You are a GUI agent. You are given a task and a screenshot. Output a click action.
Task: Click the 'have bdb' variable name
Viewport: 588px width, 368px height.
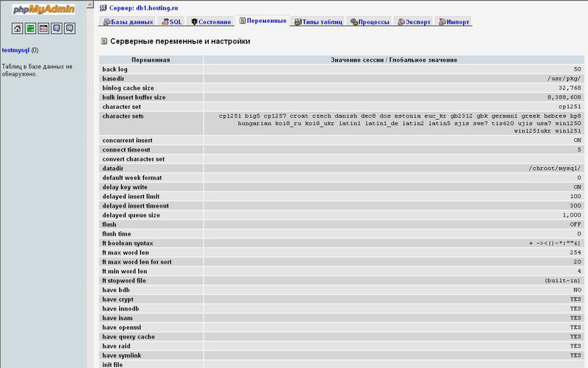(115, 290)
